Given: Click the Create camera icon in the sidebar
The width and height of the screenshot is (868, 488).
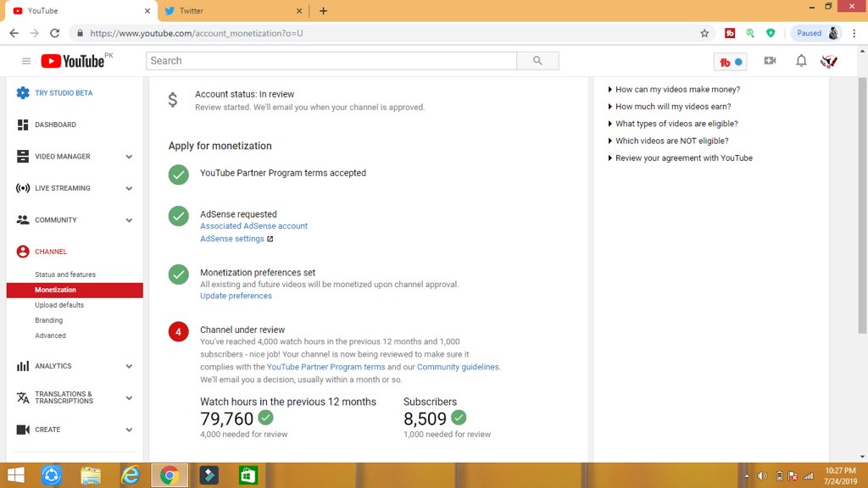Looking at the screenshot, I should coord(23,430).
